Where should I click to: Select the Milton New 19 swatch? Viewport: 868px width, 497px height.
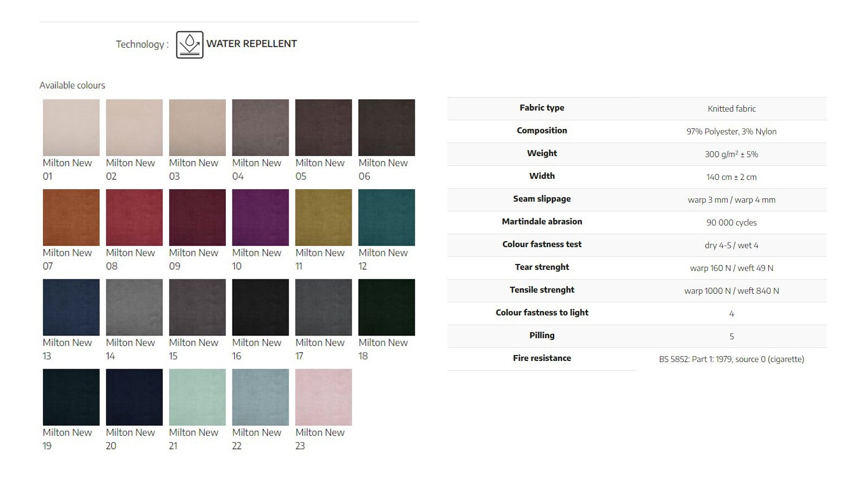point(71,397)
